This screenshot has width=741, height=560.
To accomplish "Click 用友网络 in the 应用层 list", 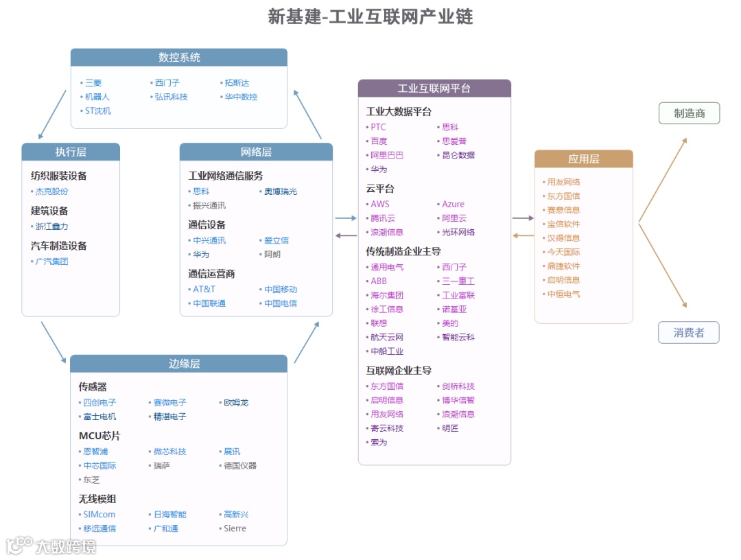I will [563, 181].
